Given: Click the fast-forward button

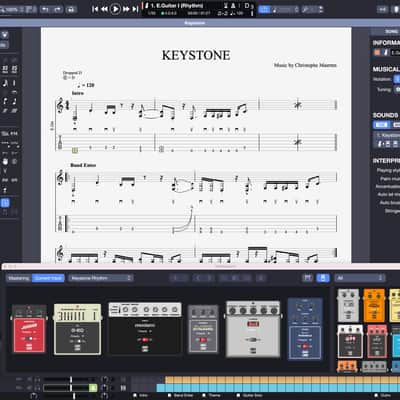Looking at the screenshot, I should point(126,9).
